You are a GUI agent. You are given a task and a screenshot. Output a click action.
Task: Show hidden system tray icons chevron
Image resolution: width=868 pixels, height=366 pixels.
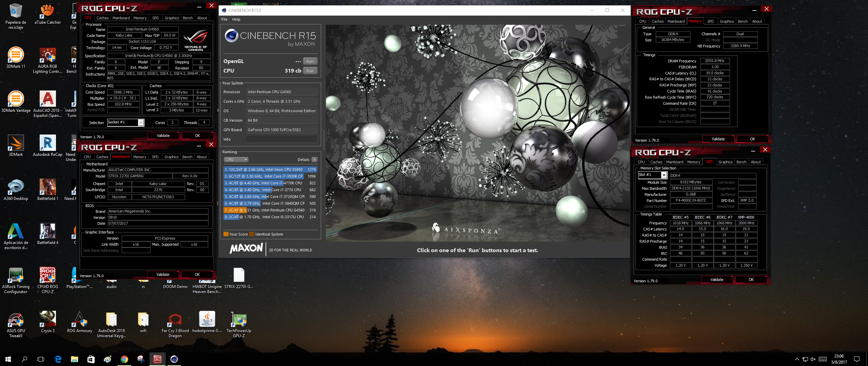(797, 359)
